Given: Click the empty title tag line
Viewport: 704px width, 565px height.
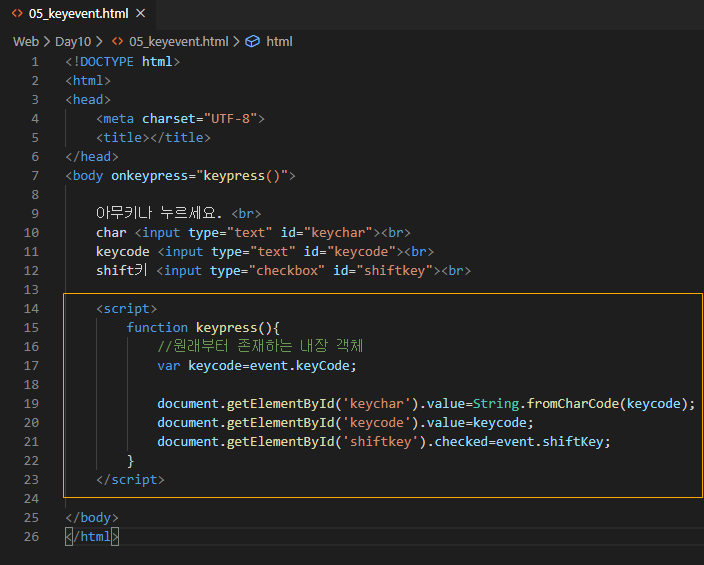Looking at the screenshot, I should (153, 137).
